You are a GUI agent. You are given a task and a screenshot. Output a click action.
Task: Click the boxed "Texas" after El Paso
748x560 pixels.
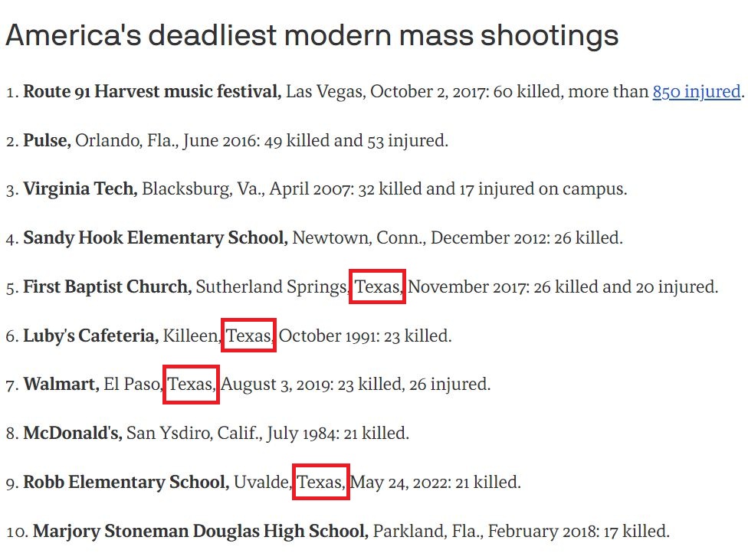pyautogui.click(x=192, y=384)
